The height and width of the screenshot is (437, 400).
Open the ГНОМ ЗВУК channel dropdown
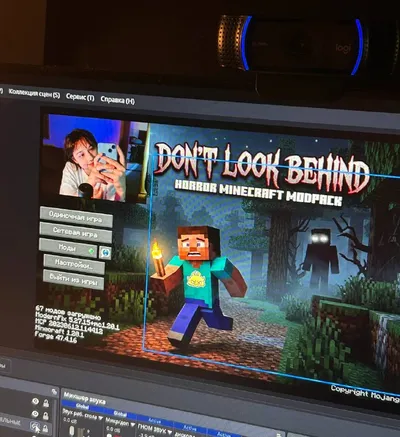pos(169,432)
